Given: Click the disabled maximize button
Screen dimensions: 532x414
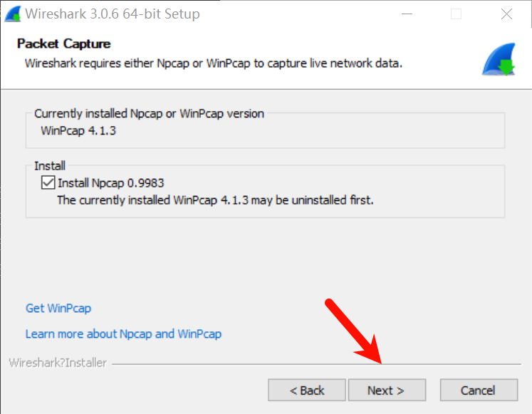Looking at the screenshot, I should (456, 14).
